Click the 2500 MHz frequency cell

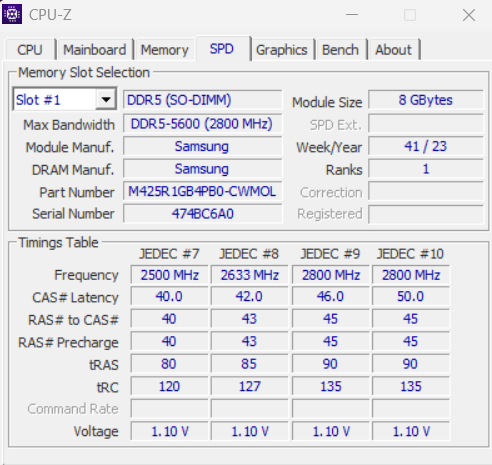click(169, 275)
